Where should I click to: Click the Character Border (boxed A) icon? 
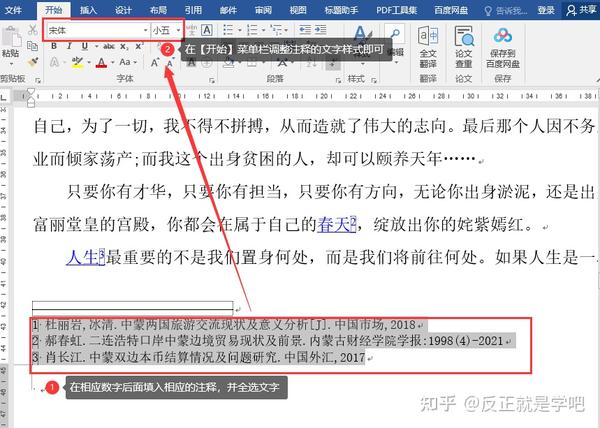(207, 30)
